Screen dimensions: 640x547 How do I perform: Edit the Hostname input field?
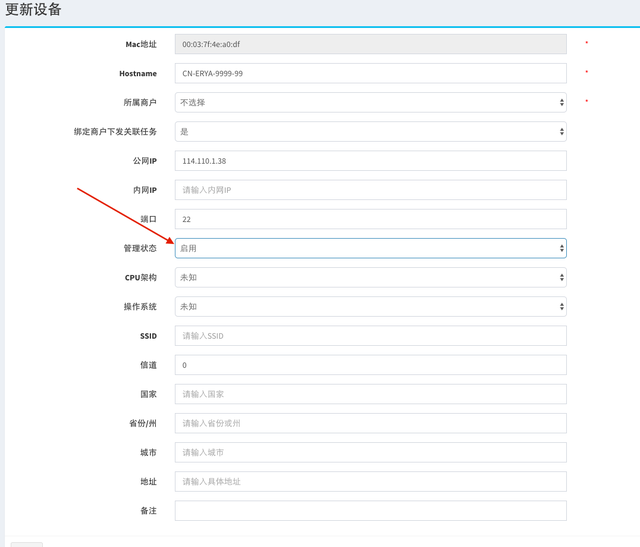click(371, 73)
